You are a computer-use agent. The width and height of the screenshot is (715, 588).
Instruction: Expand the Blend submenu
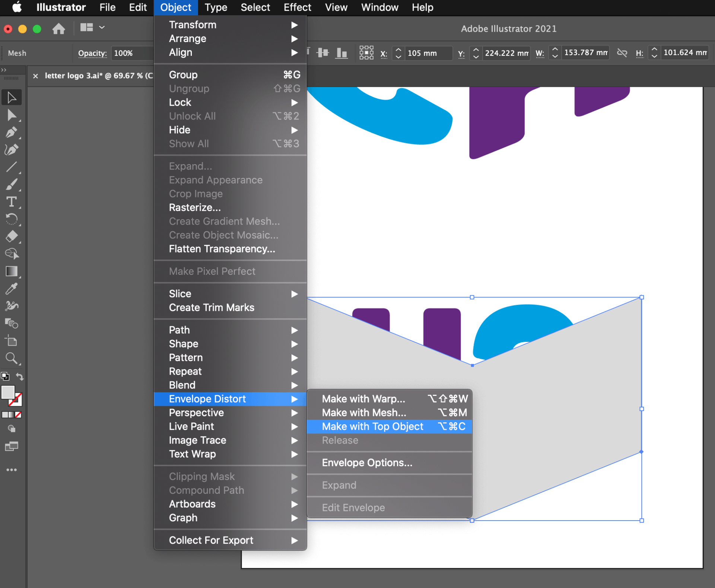coord(230,385)
